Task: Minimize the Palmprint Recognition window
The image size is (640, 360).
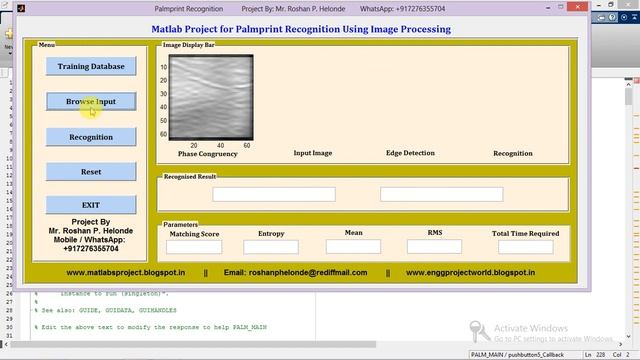Action: pos(548,7)
